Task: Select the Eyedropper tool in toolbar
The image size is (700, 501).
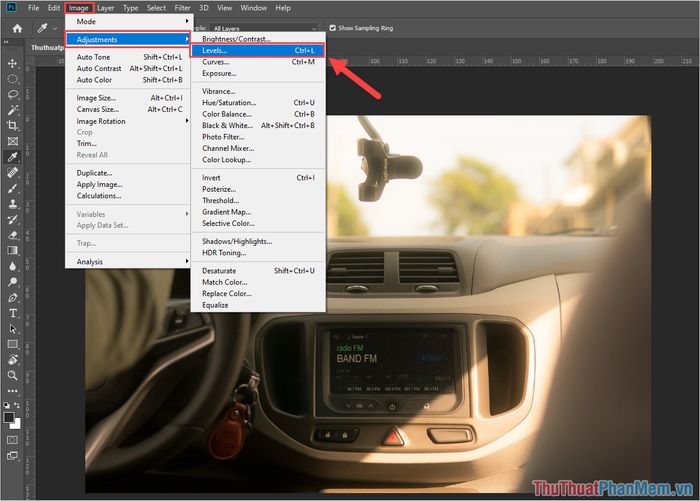Action: click(12, 157)
